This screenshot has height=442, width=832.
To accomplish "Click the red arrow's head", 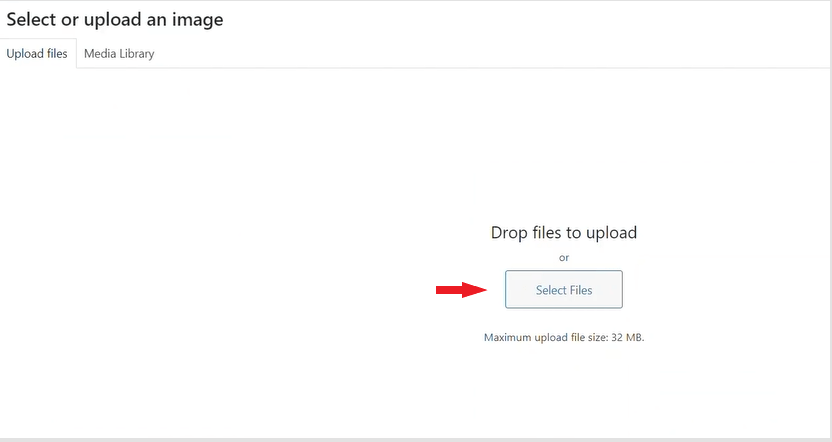I will point(474,290).
